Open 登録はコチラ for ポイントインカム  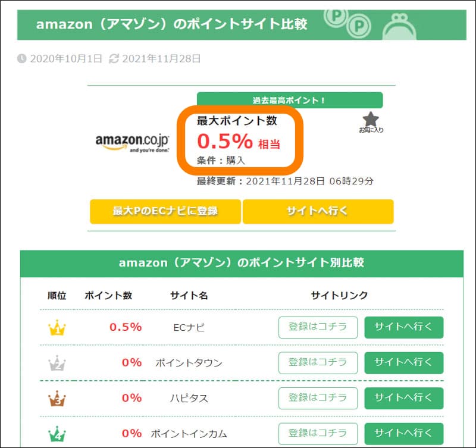point(318,434)
